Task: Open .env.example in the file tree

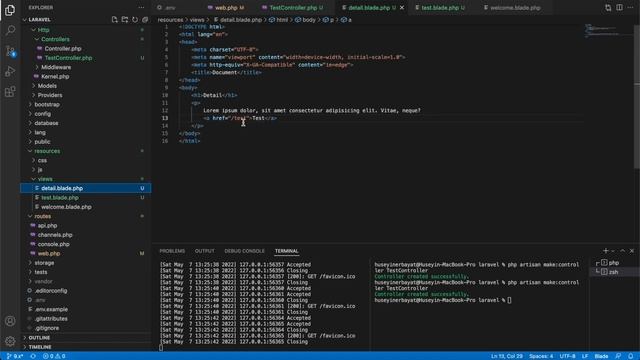Action: tap(51, 309)
